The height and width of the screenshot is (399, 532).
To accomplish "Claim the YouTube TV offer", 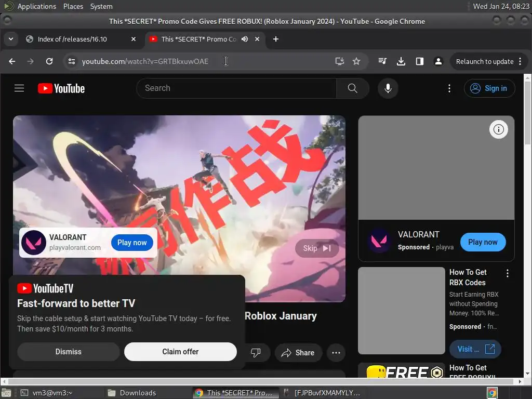I will 180,352.
